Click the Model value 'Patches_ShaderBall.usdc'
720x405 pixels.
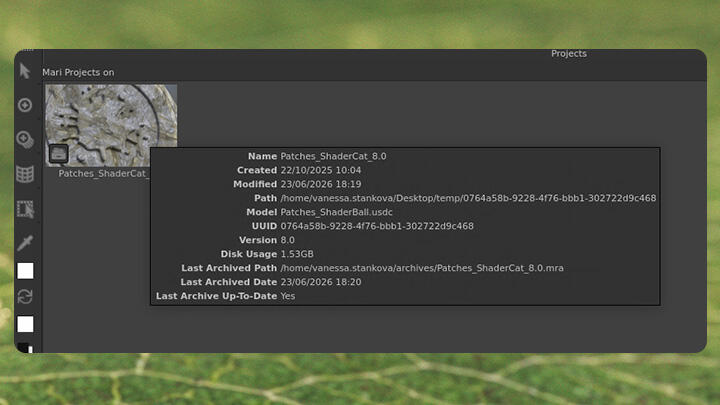coord(337,212)
